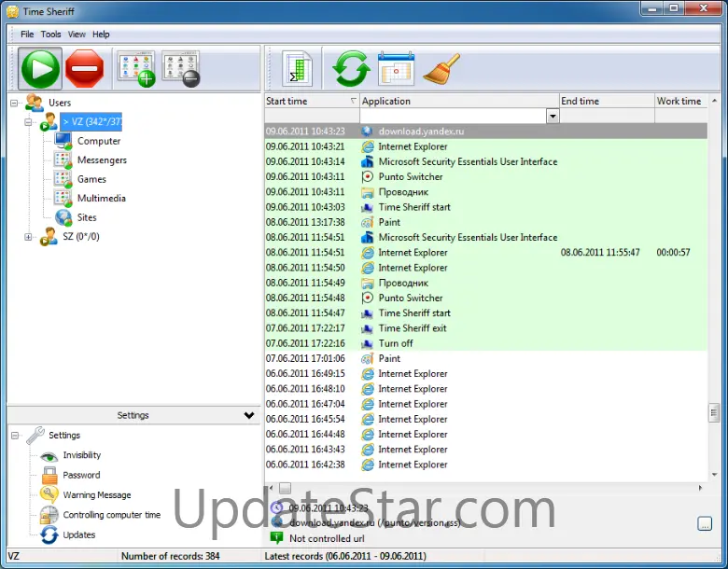Select the Punto Switcher row at 10:43:11

click(x=486, y=177)
